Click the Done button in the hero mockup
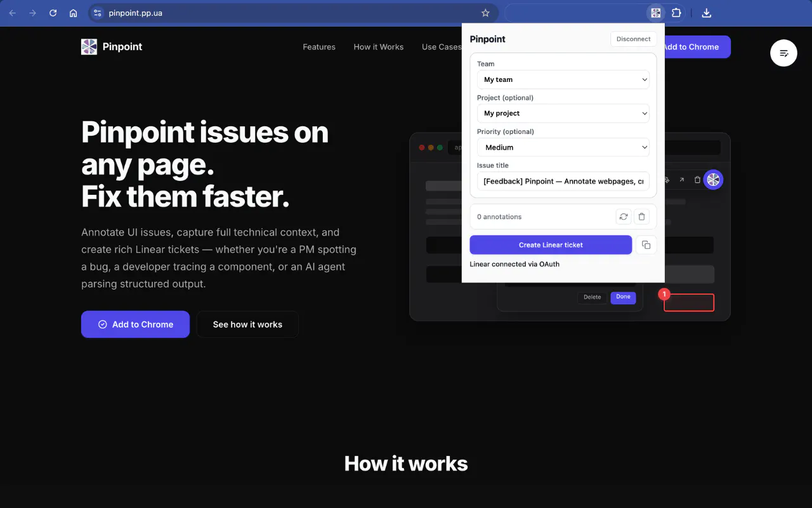Image resolution: width=812 pixels, height=508 pixels. point(623,297)
